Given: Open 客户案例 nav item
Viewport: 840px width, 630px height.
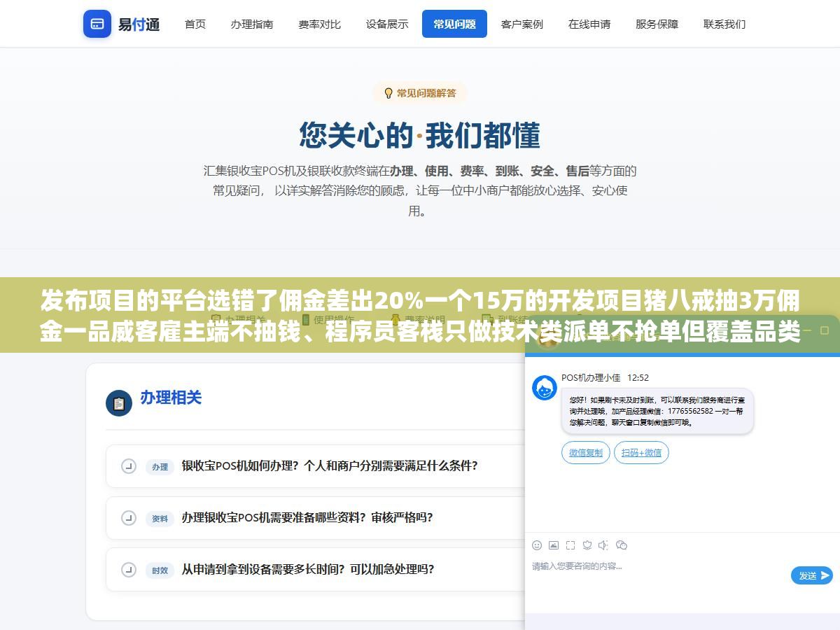Looking at the screenshot, I should coord(522,24).
